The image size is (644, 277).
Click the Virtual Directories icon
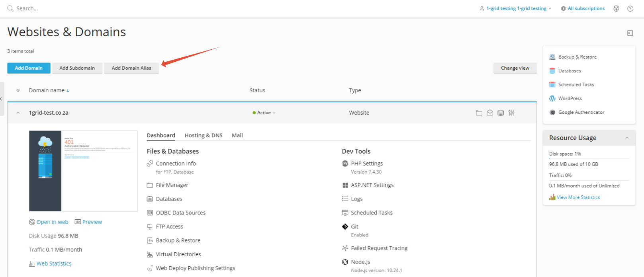pyautogui.click(x=150, y=254)
